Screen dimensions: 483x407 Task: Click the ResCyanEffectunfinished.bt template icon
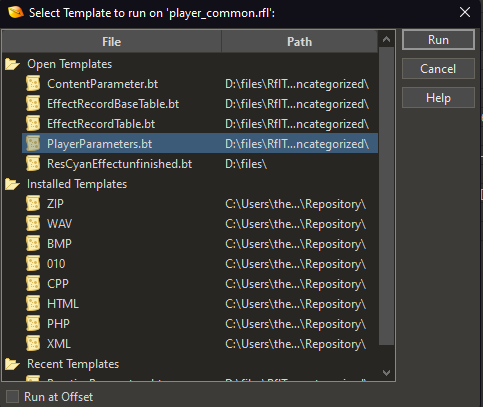pos(33,164)
